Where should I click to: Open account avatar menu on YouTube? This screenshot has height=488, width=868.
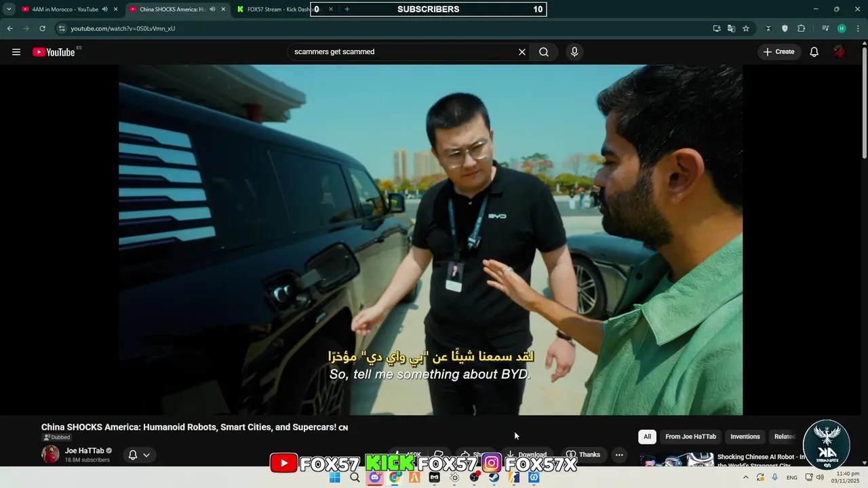pos(840,52)
